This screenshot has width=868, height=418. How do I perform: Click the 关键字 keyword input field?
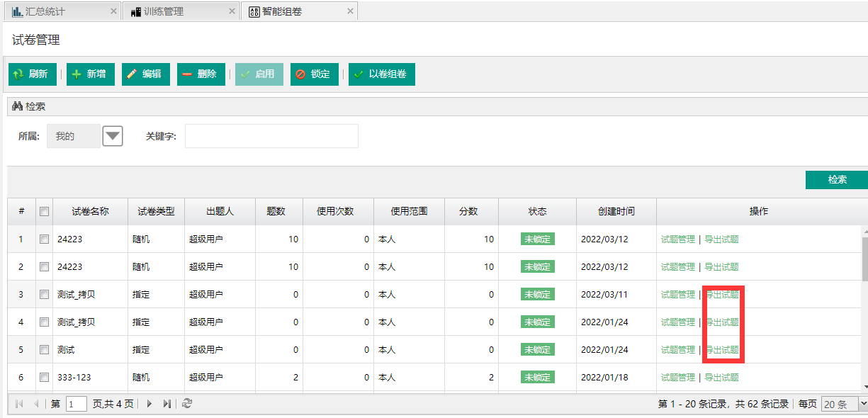271,136
